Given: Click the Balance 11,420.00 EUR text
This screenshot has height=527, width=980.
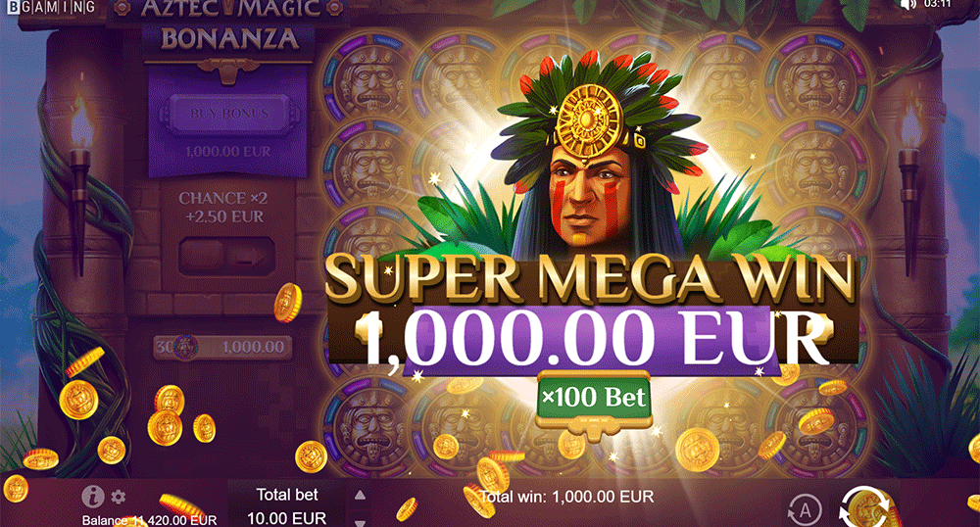Looking at the screenshot, I should (x=149, y=520).
